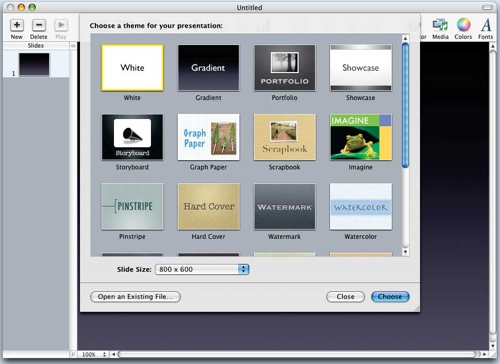Choose the Hard Cover theme thumbnail
Image resolution: width=500 pixels, height=364 pixels.
(208, 206)
